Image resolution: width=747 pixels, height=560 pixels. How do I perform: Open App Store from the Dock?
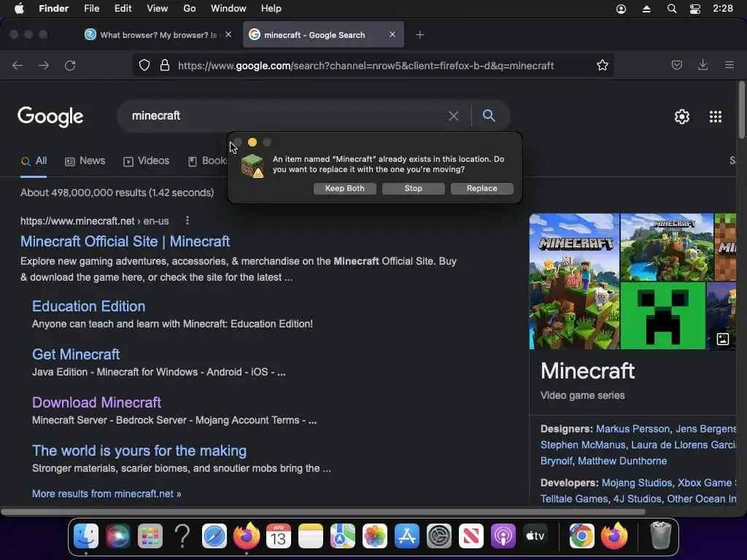(407, 536)
